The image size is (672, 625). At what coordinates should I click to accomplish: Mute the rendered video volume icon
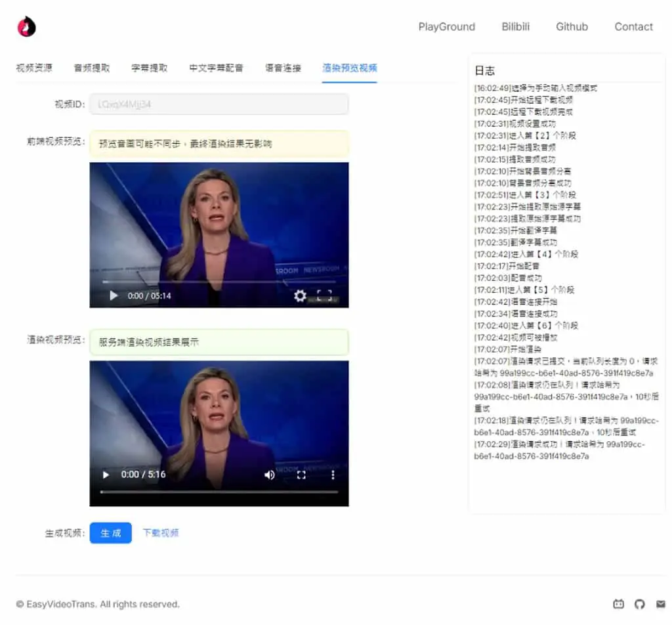[x=270, y=475]
